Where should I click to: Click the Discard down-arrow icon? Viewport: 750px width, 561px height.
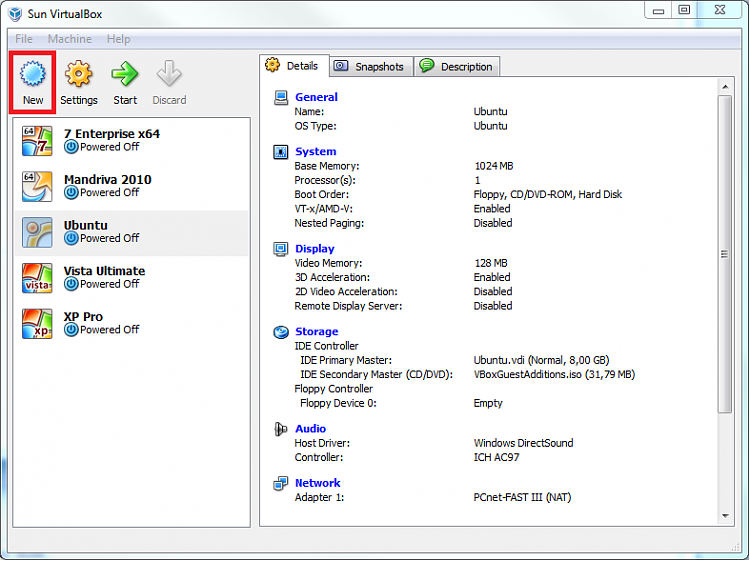click(169, 74)
